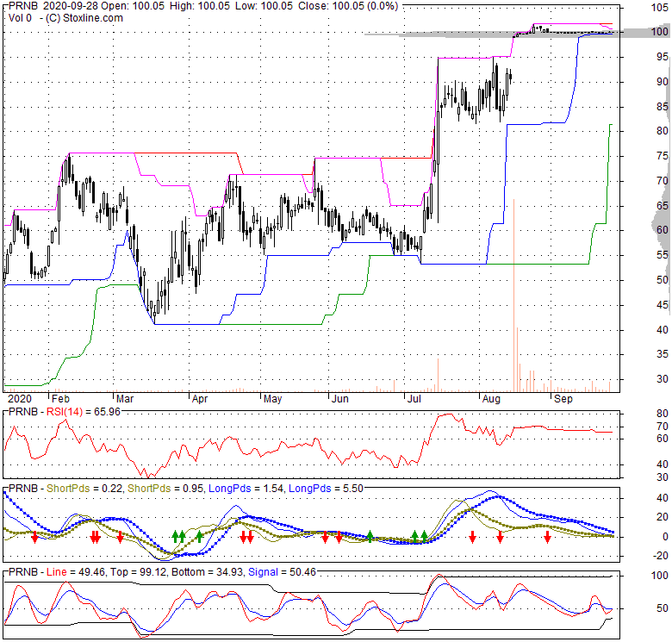Screen dimensions: 672x642
Task: Select the 'Sep' month label
Action: click(x=563, y=399)
